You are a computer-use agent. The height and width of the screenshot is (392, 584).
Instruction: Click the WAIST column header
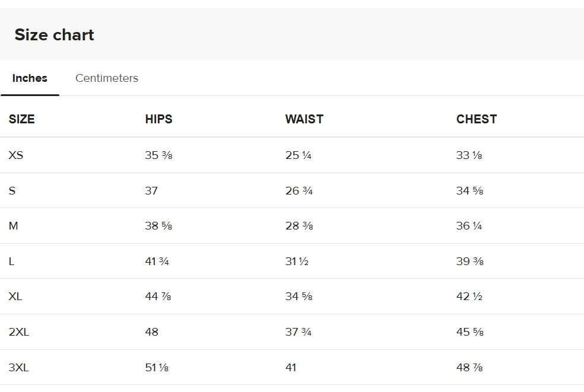coord(304,119)
